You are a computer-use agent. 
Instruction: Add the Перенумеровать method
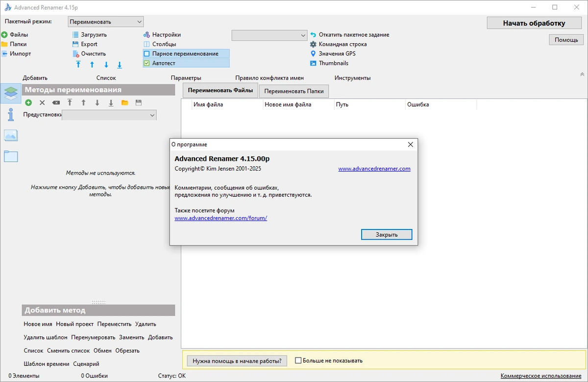point(93,337)
